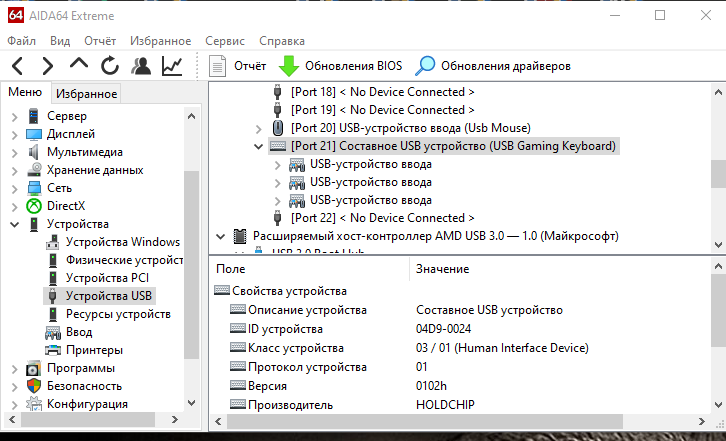
Task: Select Устройства PCI in the tree
Action: click(107, 278)
